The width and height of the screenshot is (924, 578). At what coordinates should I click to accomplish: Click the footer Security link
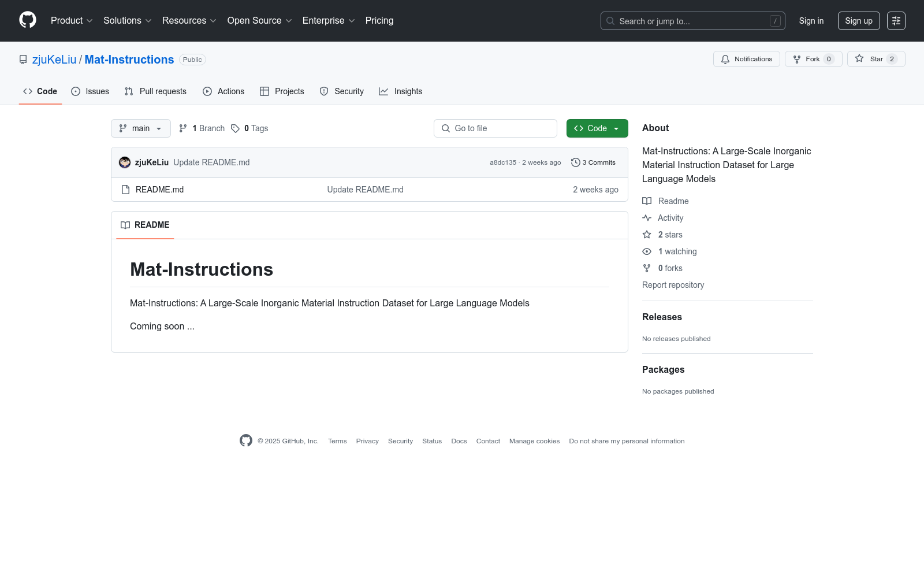point(400,441)
